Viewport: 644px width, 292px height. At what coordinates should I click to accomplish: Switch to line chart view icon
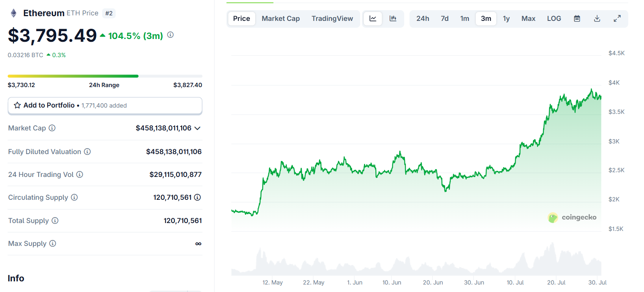(x=373, y=19)
